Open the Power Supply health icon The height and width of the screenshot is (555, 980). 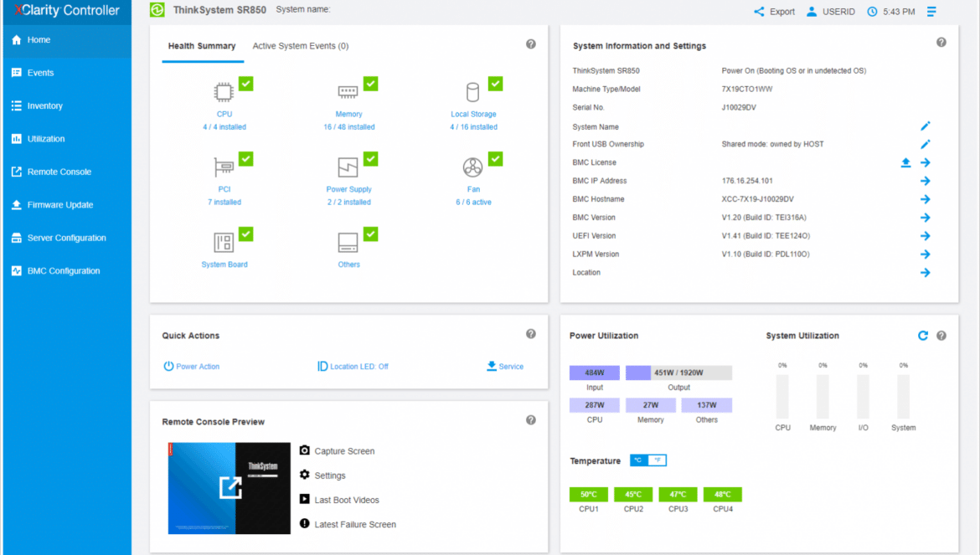[348, 167]
